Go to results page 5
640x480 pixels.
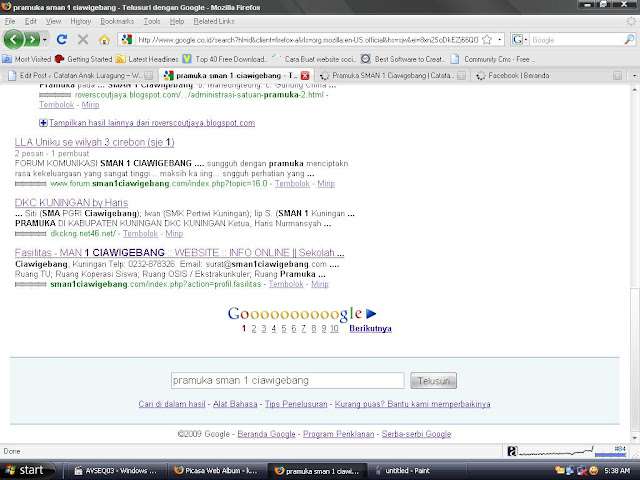(x=284, y=329)
